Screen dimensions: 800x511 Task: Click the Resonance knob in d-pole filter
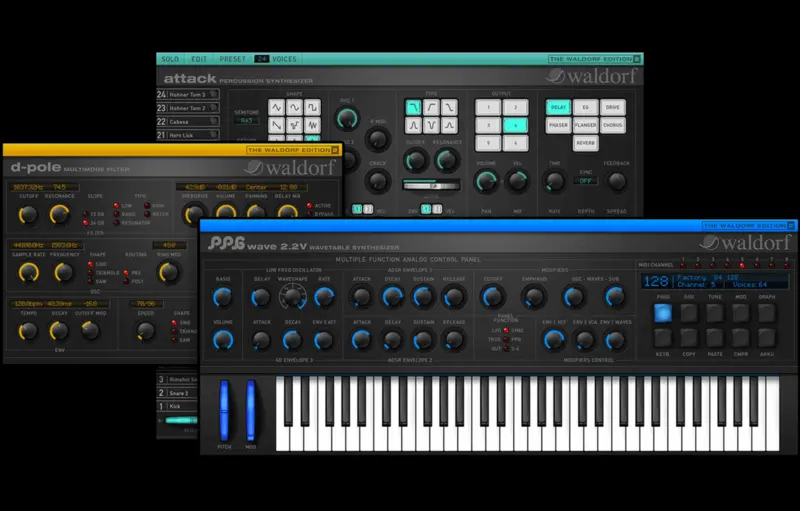coord(59,215)
